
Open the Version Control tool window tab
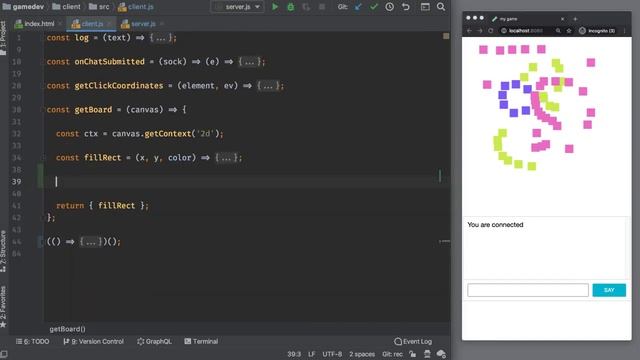click(93, 341)
